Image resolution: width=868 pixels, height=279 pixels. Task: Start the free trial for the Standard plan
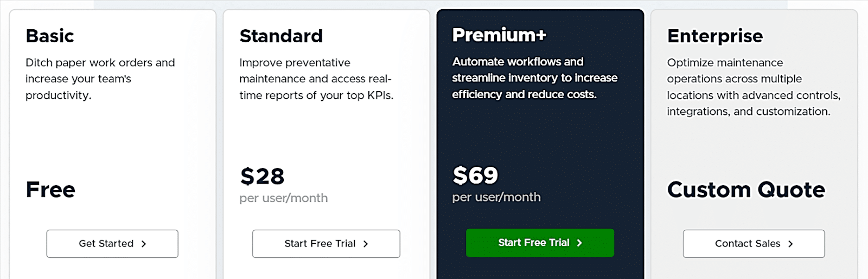(325, 244)
